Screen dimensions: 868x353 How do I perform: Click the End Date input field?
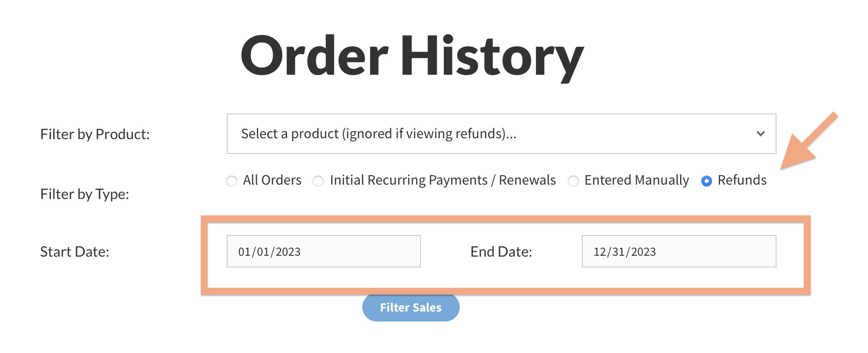(679, 251)
